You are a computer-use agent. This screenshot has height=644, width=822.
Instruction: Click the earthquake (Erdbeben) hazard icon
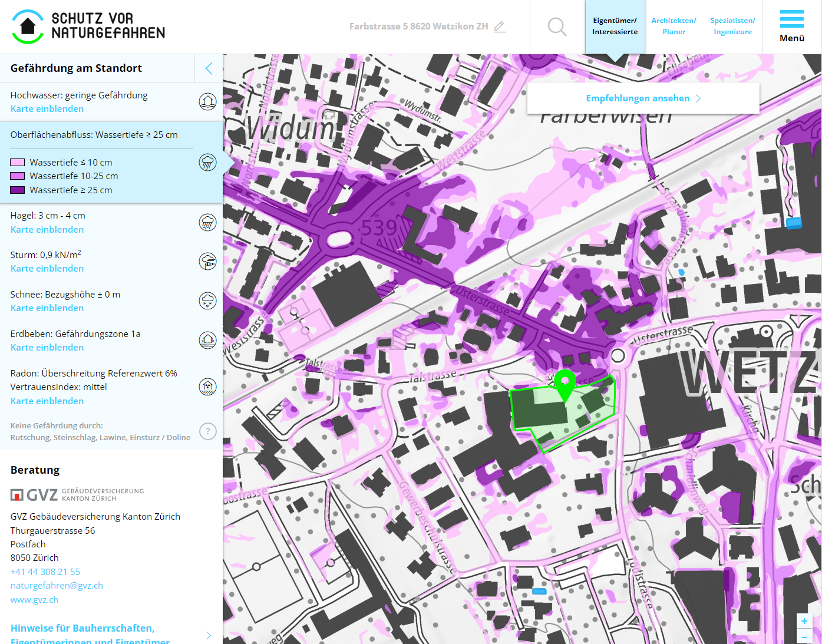tap(207, 340)
